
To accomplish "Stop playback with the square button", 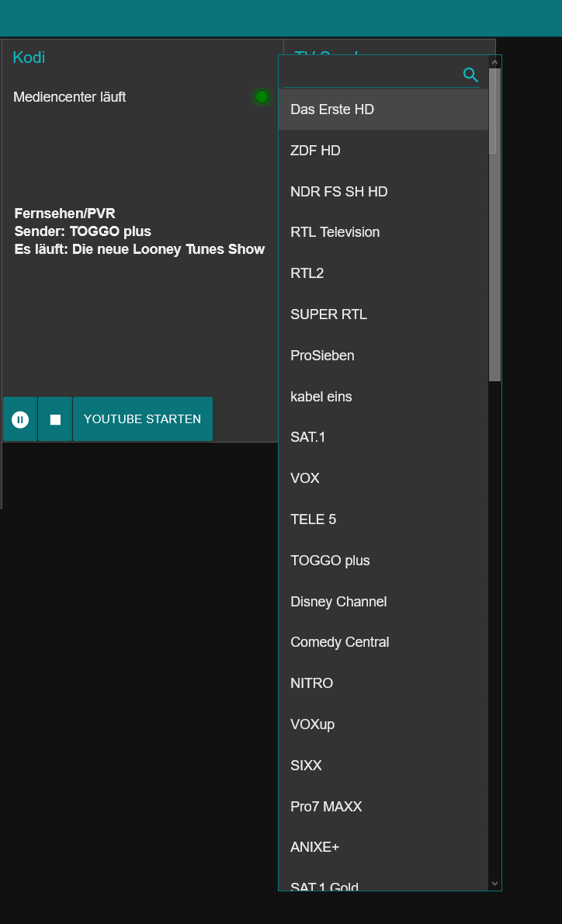I will pyautogui.click(x=55, y=419).
